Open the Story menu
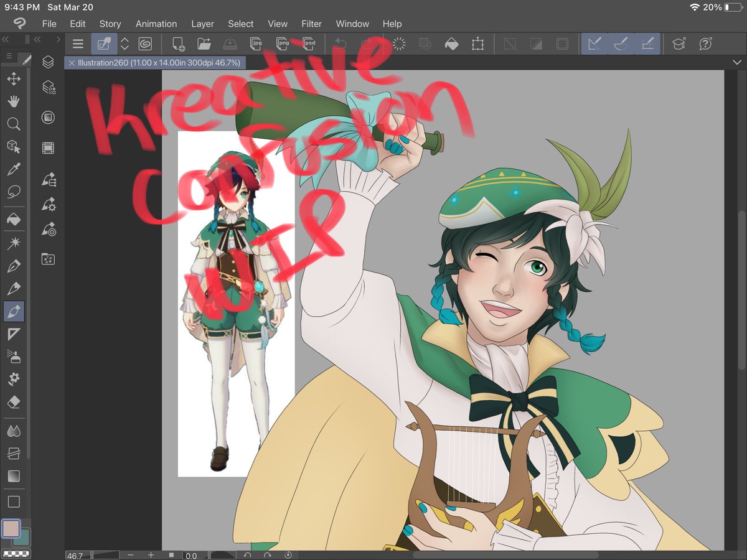 (110, 24)
